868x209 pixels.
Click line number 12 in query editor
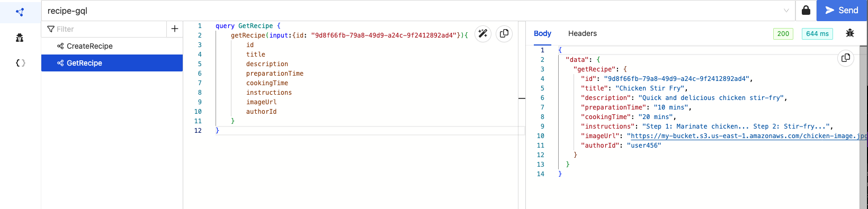click(x=198, y=131)
